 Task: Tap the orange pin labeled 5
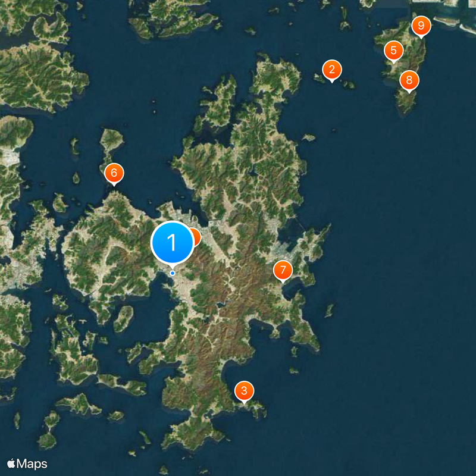pos(393,51)
